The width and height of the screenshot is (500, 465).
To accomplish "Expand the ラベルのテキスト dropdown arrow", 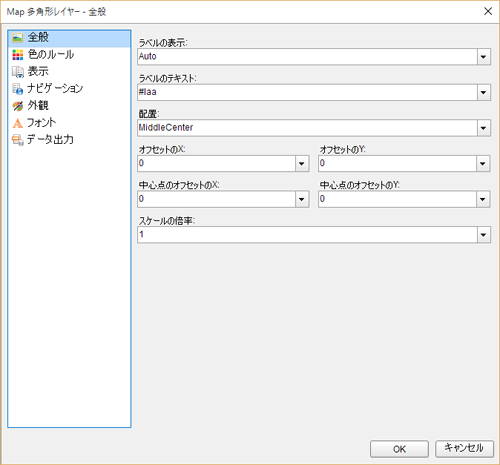I will tap(483, 92).
